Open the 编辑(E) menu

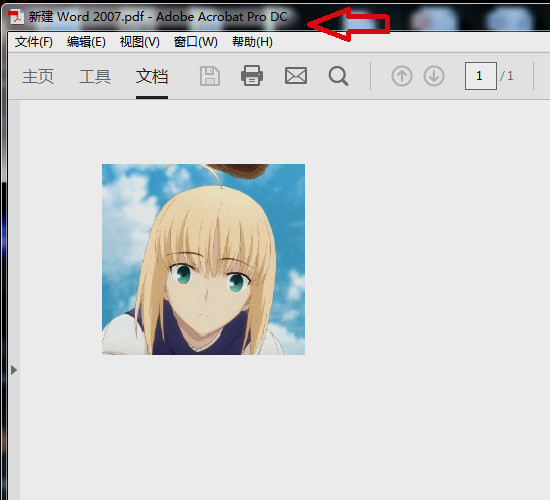tap(86, 42)
